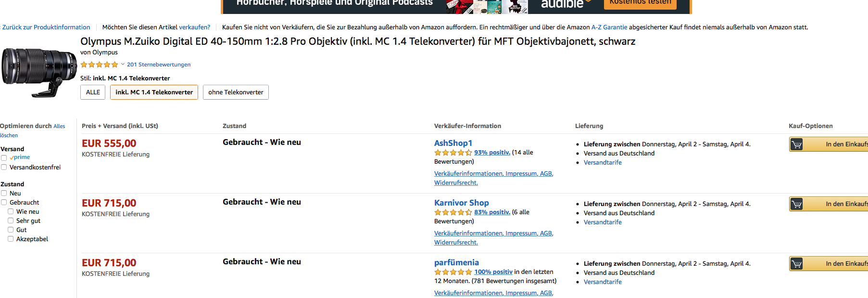Viewport: 868px width, 298px height.
Task: Select inkl. MC 1.4 Telekonverter style
Action: (154, 92)
